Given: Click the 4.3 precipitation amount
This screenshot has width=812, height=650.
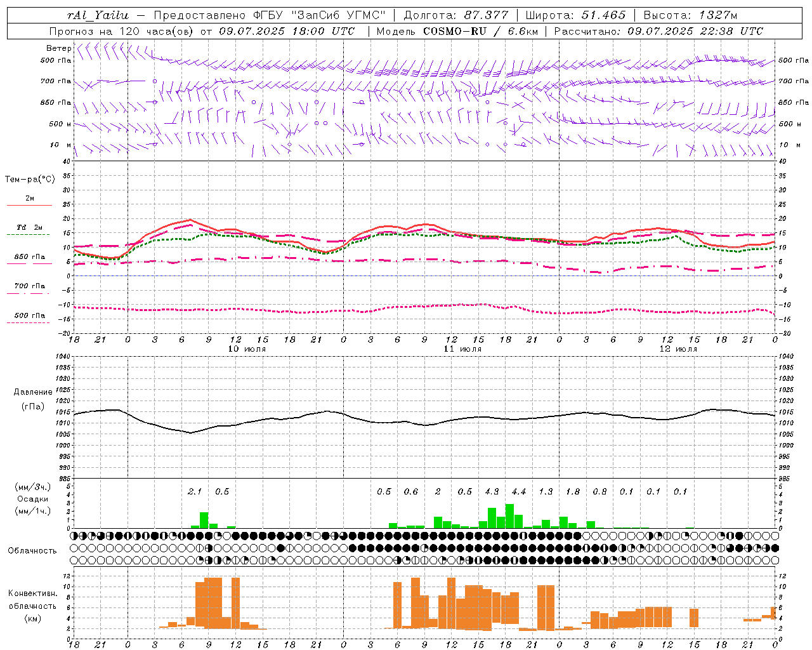Looking at the screenshot, I should tap(492, 491).
